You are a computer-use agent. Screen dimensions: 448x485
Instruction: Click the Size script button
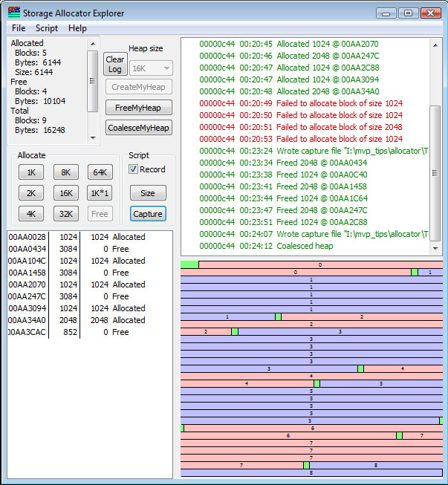[x=148, y=193]
